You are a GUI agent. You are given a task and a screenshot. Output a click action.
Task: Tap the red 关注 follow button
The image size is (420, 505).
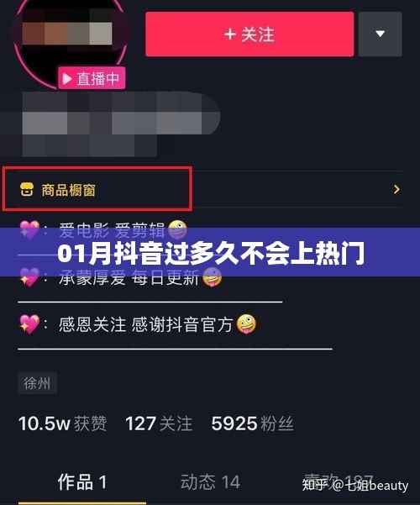pyautogui.click(x=249, y=34)
